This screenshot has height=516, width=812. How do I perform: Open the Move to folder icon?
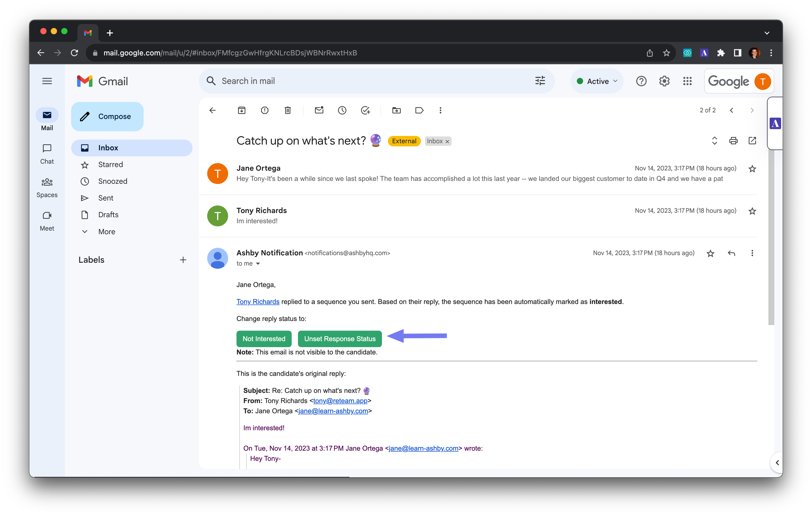[397, 110]
